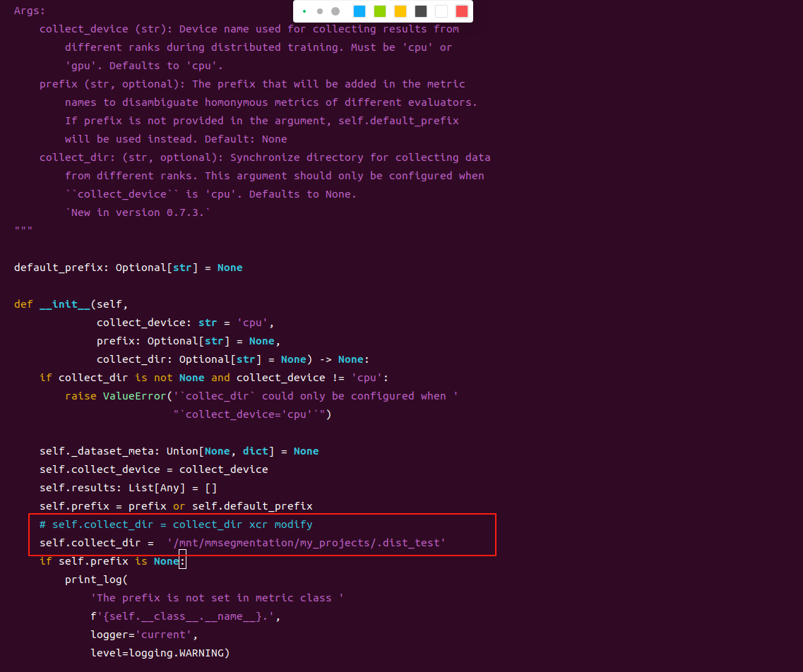Click "logger='current'," argument
The width and height of the screenshot is (803, 672).
pos(144,635)
